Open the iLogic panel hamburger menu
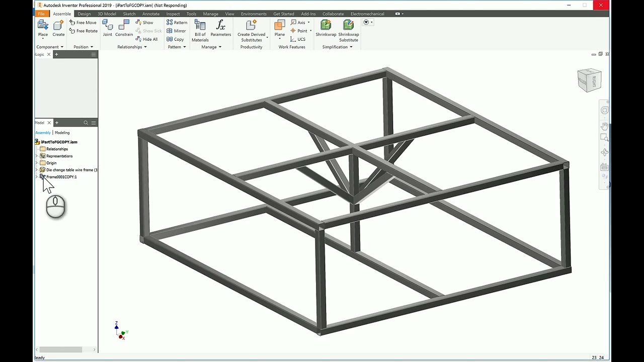644x362 pixels. click(94, 54)
